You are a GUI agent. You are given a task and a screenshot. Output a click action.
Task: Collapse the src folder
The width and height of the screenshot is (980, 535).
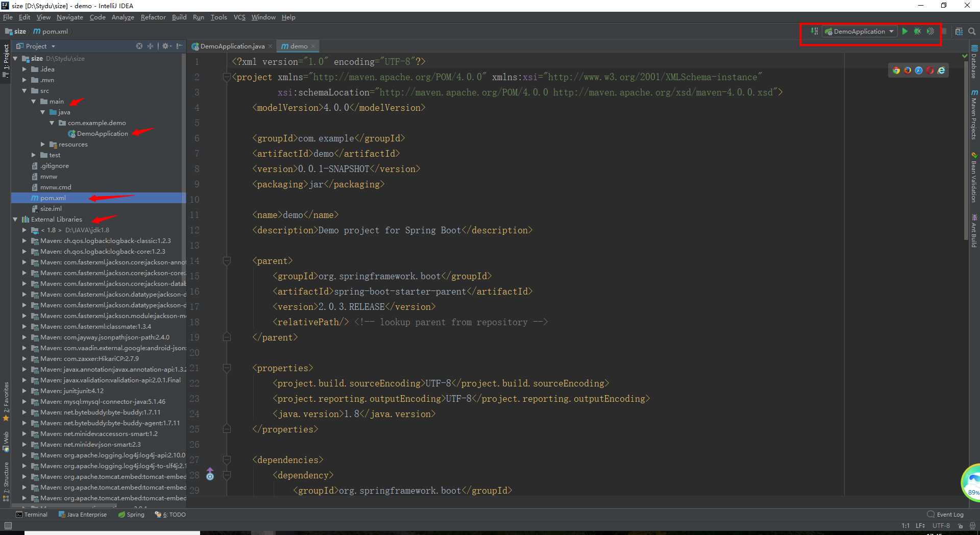pyautogui.click(x=24, y=91)
